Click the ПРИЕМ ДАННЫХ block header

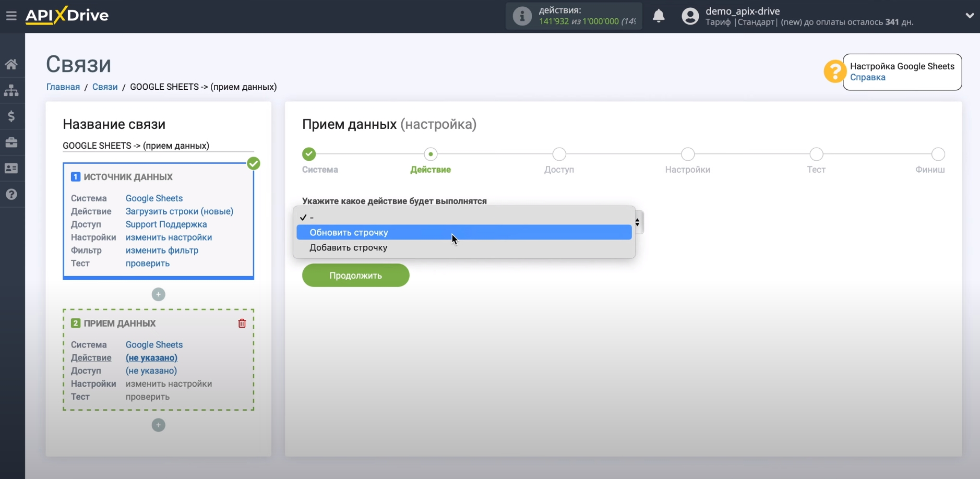click(119, 324)
